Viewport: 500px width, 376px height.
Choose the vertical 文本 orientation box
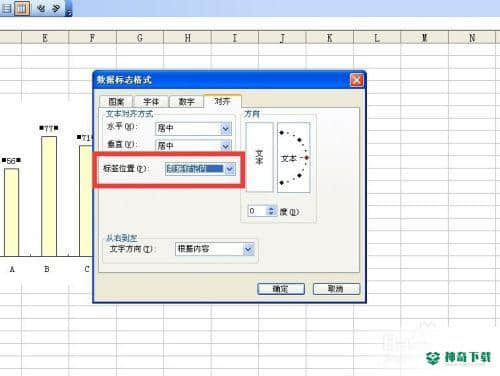(x=259, y=157)
